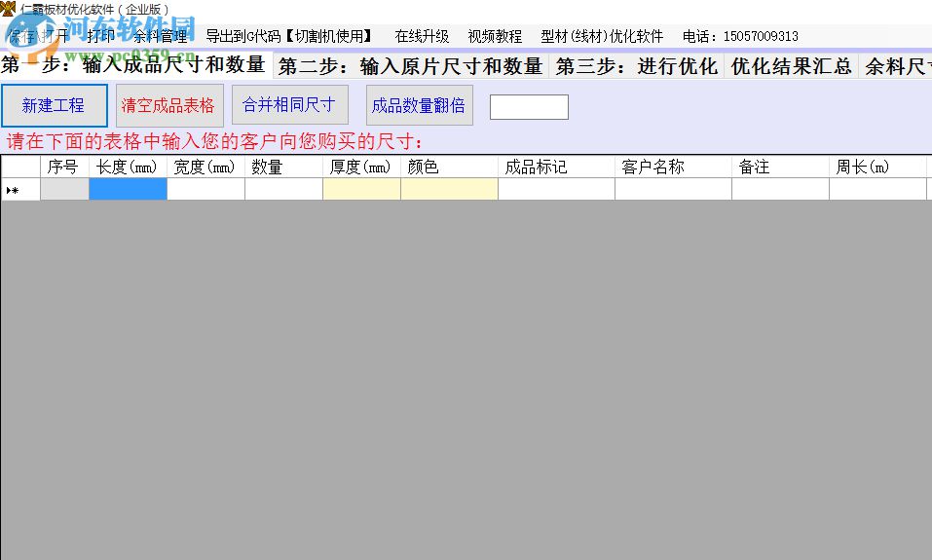Click the yellow 厚度 cell in new row

[x=360, y=189]
